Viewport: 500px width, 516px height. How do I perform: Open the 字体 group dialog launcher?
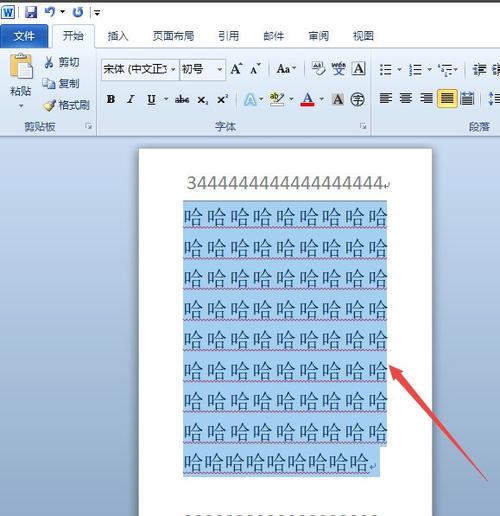pos(363,126)
